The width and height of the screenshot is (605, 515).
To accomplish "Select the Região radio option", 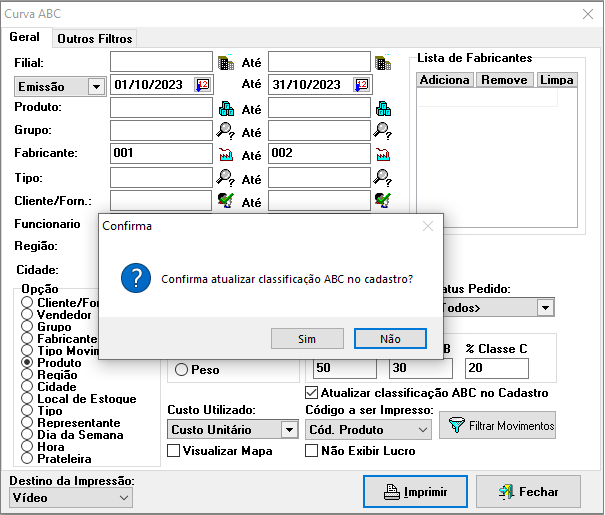I will [27, 375].
